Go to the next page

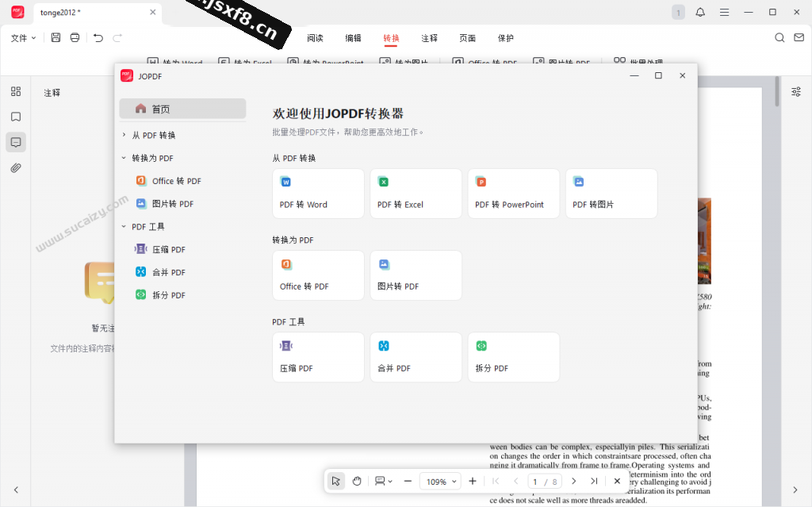(573, 481)
